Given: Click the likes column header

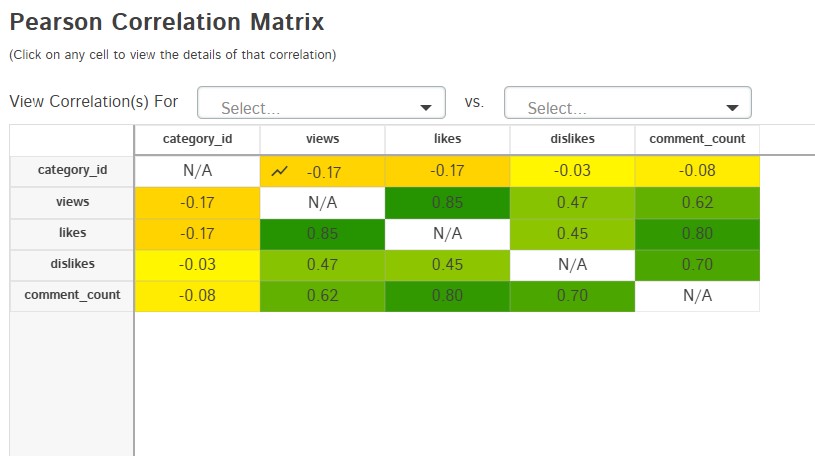Looking at the screenshot, I should click(x=447, y=139).
